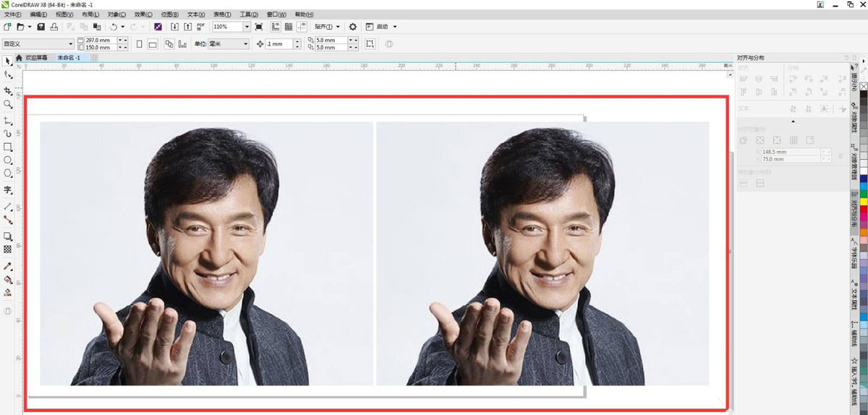
Task: Toggle portrait page orientation
Action: pyautogui.click(x=140, y=44)
